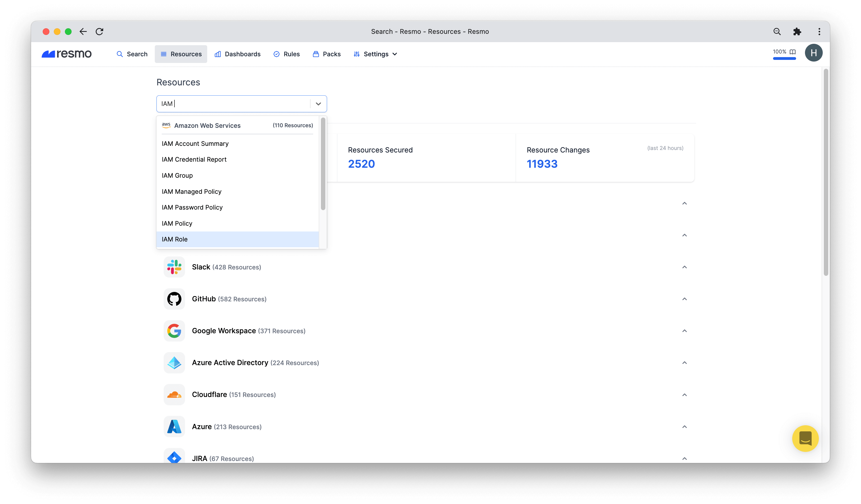
Task: Click the dropdown list scrollbar thumb
Action: [x=323, y=164]
